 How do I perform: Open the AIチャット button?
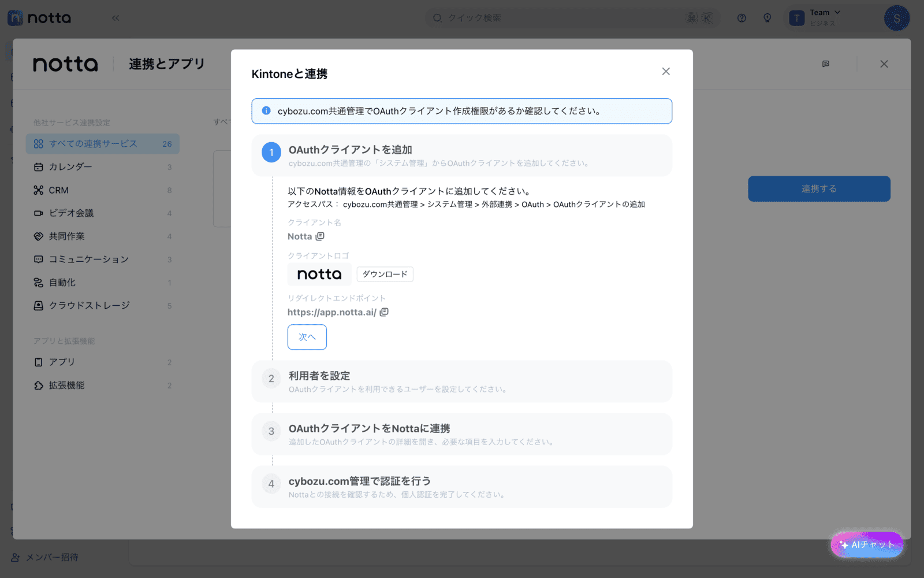pos(867,544)
